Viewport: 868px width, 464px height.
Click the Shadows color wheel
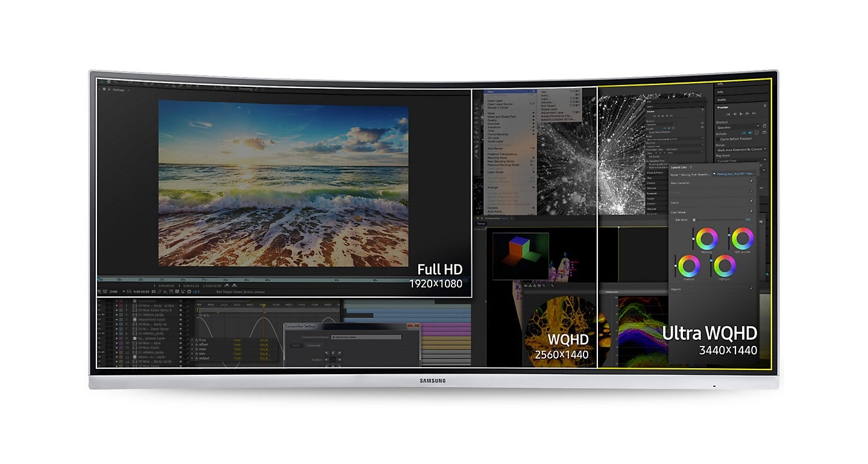click(x=688, y=266)
